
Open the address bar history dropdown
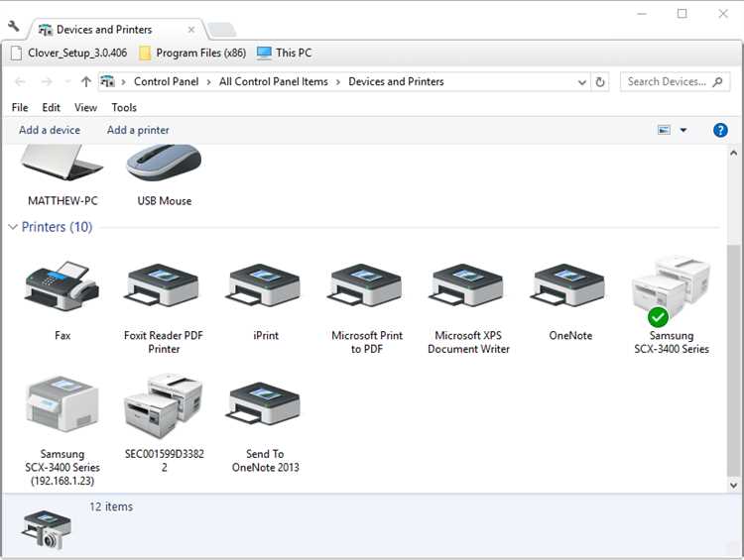[581, 82]
